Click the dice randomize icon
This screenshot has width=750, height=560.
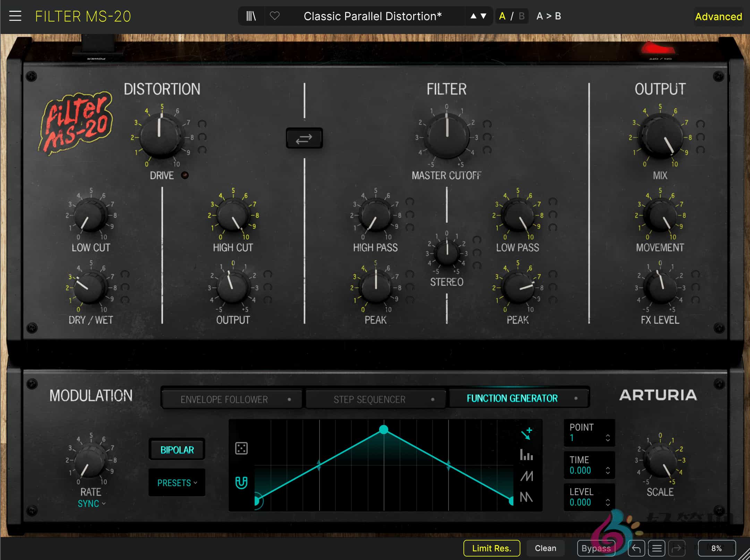(241, 448)
